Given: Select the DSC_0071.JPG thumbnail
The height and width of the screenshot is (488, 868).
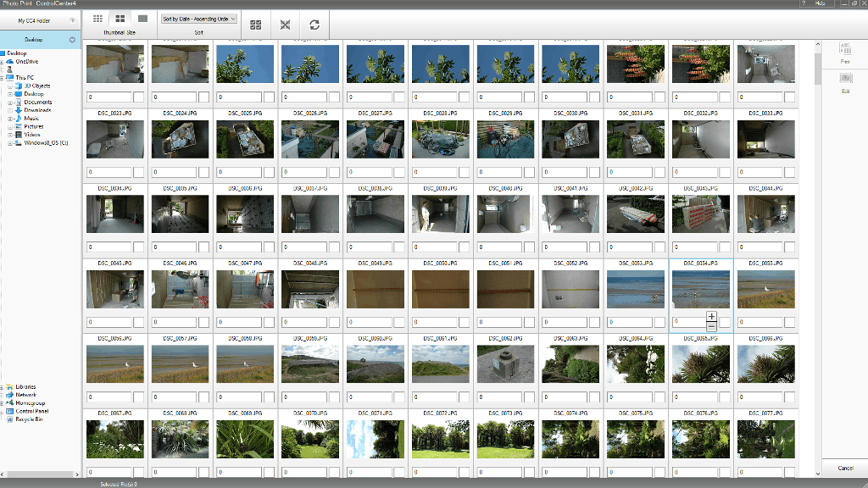Looking at the screenshot, I should pos(376,440).
